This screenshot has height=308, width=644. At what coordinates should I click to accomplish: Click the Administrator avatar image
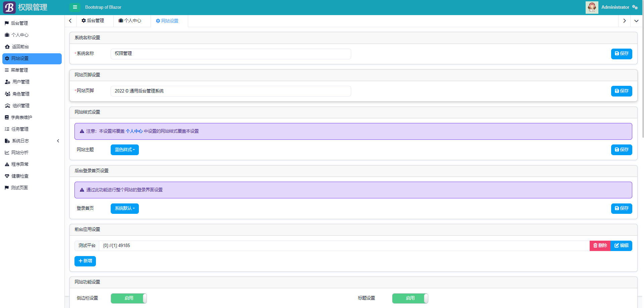592,7
